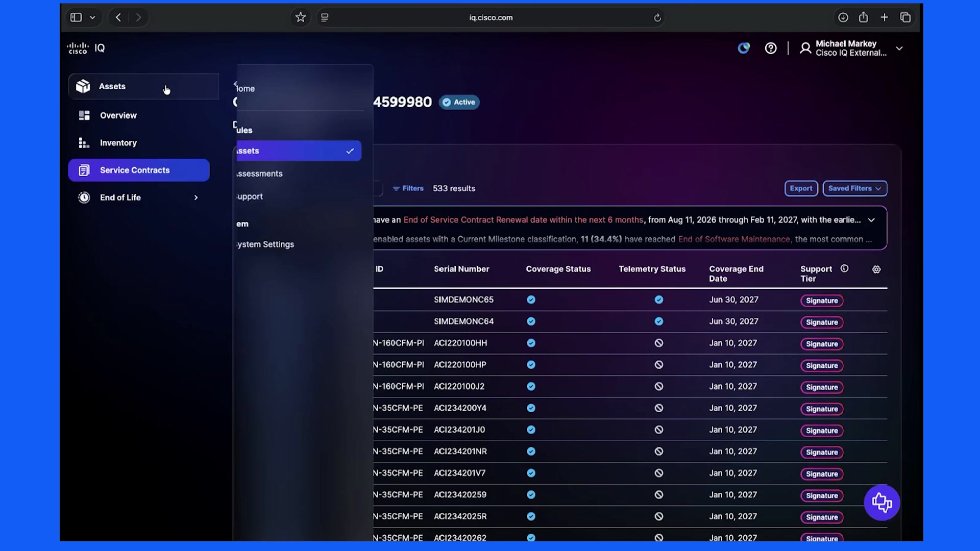
Task: Select the Assets menu header
Action: [143, 86]
